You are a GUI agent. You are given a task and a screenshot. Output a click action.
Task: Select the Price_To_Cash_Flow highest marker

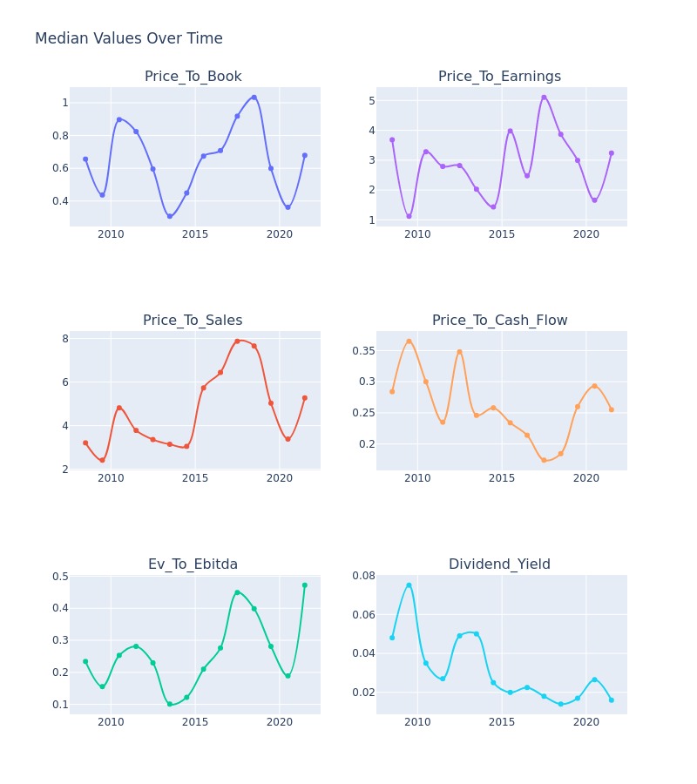(409, 341)
